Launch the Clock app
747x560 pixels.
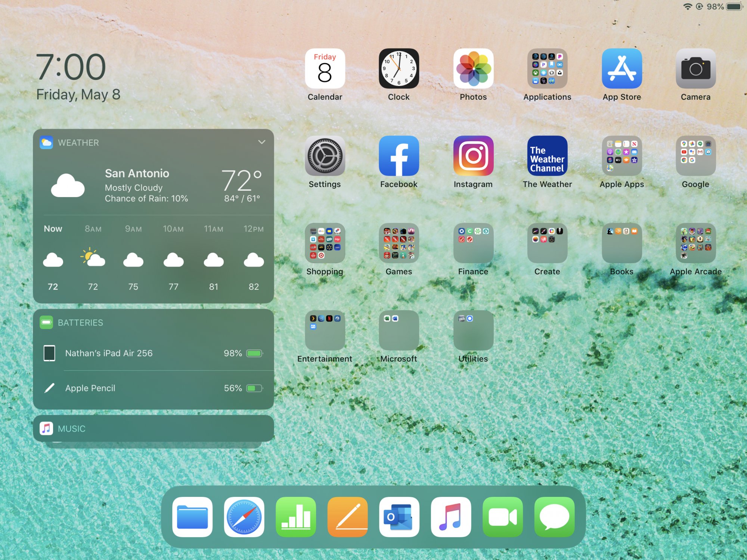399,69
